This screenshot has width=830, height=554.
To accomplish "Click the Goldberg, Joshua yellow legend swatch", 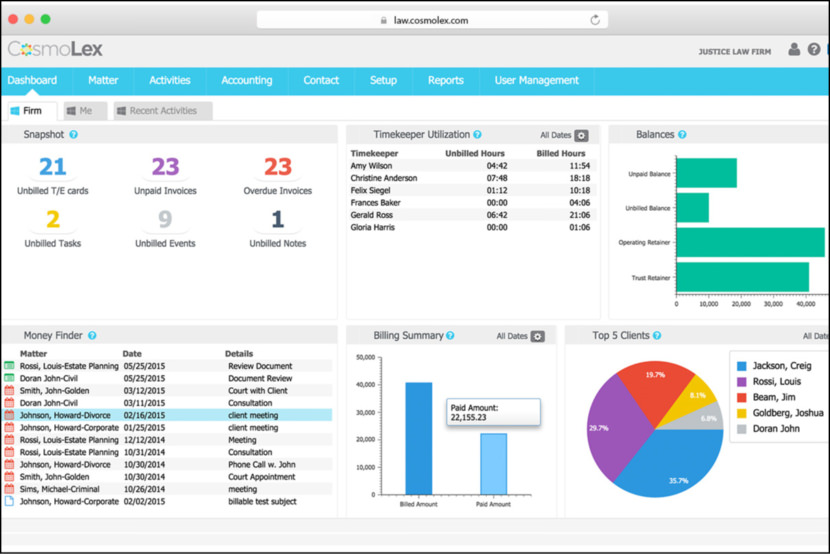I will 742,413.
